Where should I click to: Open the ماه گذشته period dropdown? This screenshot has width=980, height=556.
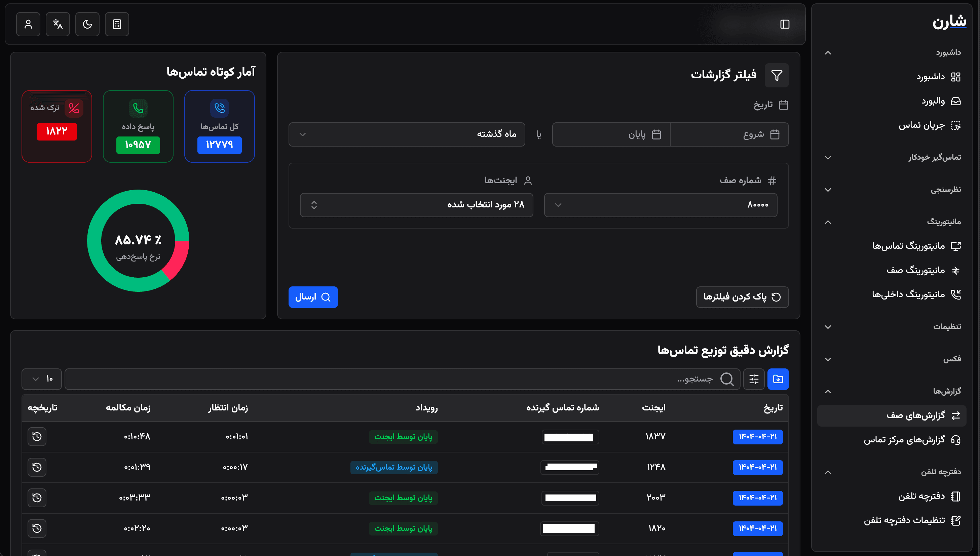[x=407, y=134]
